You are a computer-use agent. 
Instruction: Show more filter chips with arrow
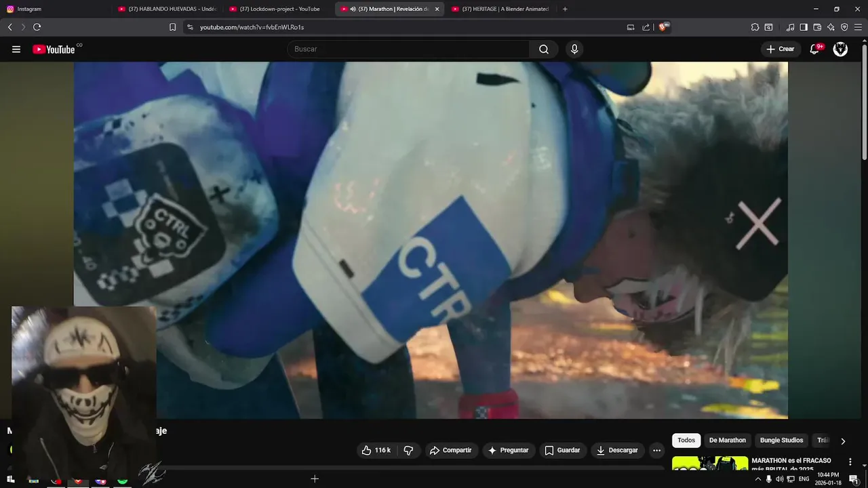pyautogui.click(x=843, y=441)
